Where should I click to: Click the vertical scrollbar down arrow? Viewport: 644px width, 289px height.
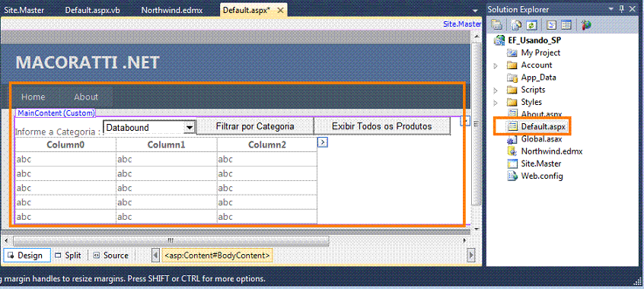[x=476, y=229]
